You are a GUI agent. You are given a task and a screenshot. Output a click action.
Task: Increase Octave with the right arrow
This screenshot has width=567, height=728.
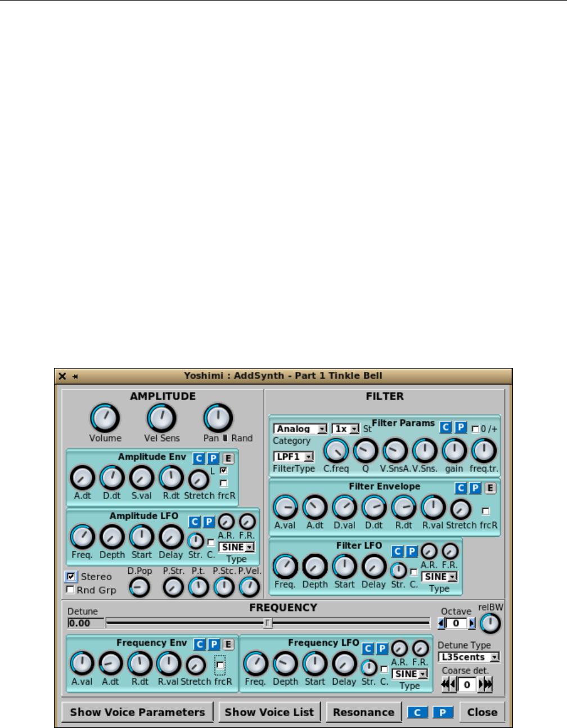(x=471, y=623)
